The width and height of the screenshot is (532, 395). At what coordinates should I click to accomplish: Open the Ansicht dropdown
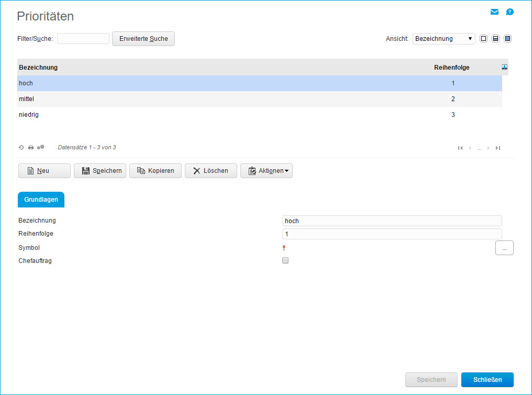tap(444, 39)
